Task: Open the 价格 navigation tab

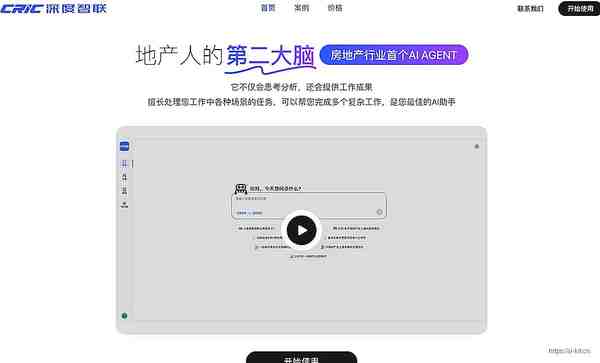Action: point(335,8)
